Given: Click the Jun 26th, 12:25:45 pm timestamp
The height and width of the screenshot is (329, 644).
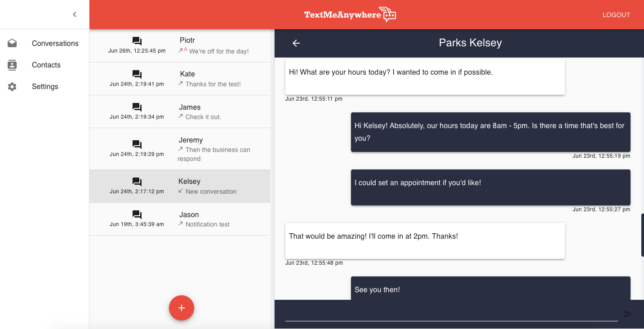Looking at the screenshot, I should [x=137, y=51].
